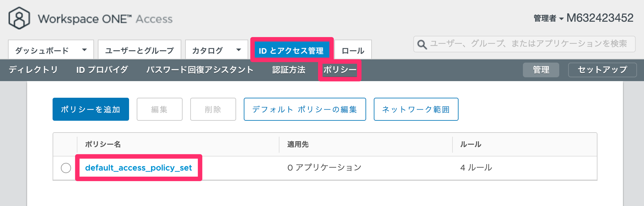644x206 pixels.
Task: Open the 管理者 account dropdown
Action: pyautogui.click(x=548, y=19)
